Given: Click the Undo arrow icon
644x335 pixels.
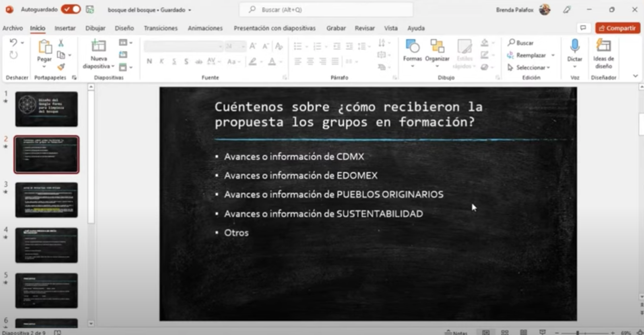Looking at the screenshot, I should point(13,42).
